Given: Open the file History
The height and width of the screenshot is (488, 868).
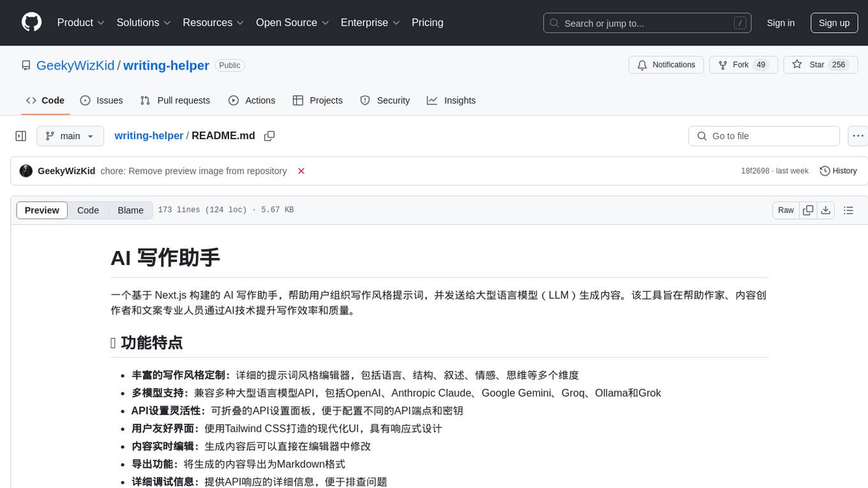Looking at the screenshot, I should point(838,171).
